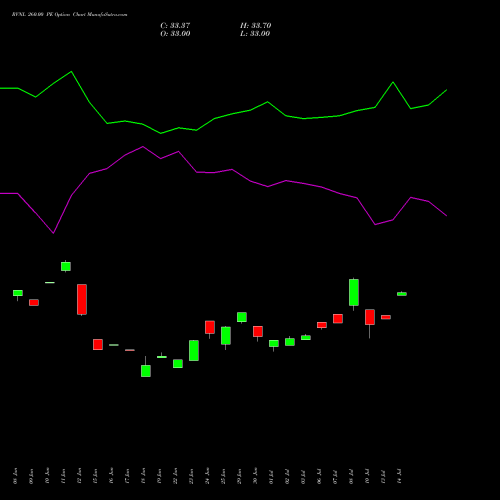The height and width of the screenshot is (500, 500).
Task: Select the lowest green candlestick above 18 Jun
Action: click(x=146, y=371)
